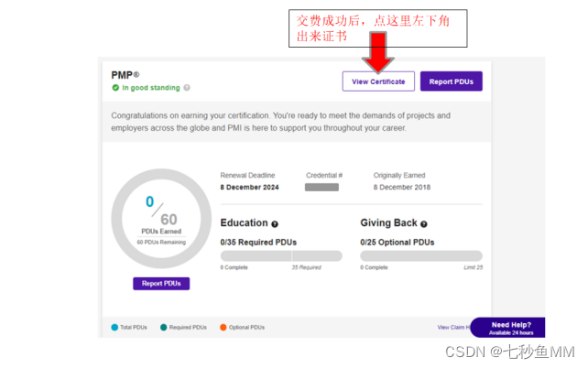588x368 pixels.
Task: Click the In good standing status text
Action: [x=151, y=88]
